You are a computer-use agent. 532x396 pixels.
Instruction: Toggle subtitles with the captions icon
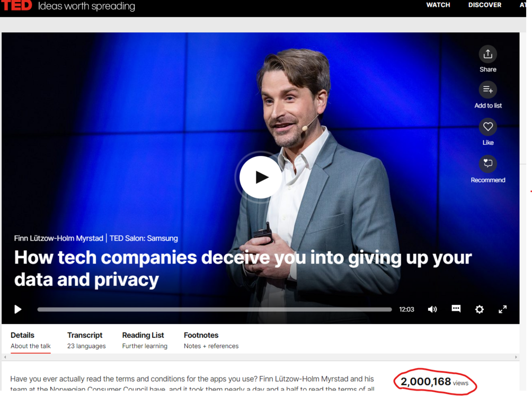[456, 309]
